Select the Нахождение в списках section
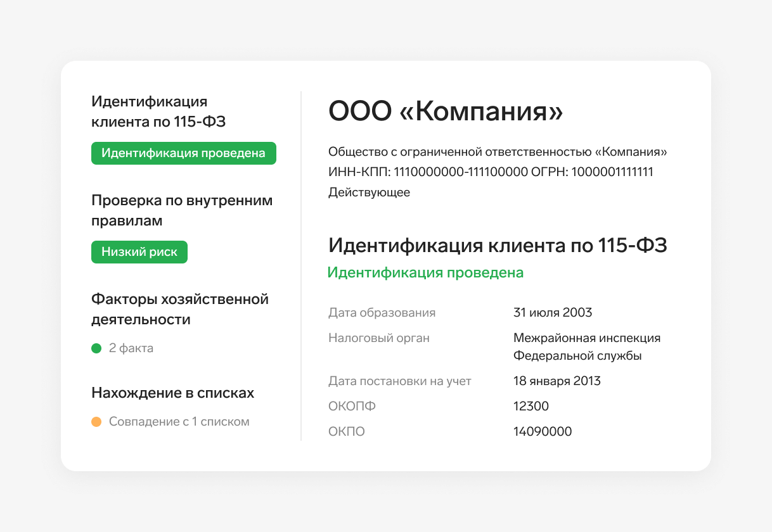772x532 pixels. pyautogui.click(x=173, y=393)
